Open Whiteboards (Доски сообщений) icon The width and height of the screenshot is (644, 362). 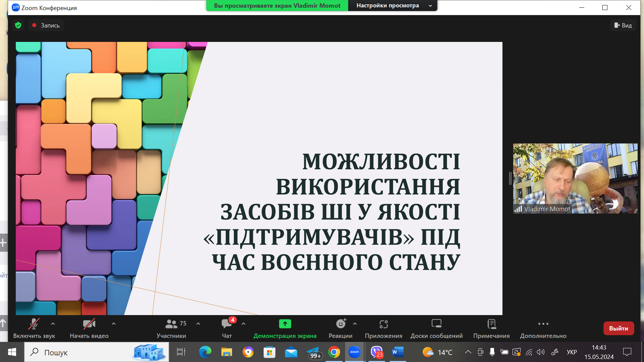click(x=436, y=324)
